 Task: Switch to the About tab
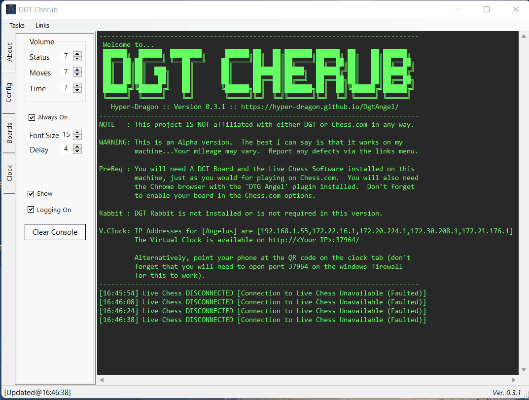9,52
